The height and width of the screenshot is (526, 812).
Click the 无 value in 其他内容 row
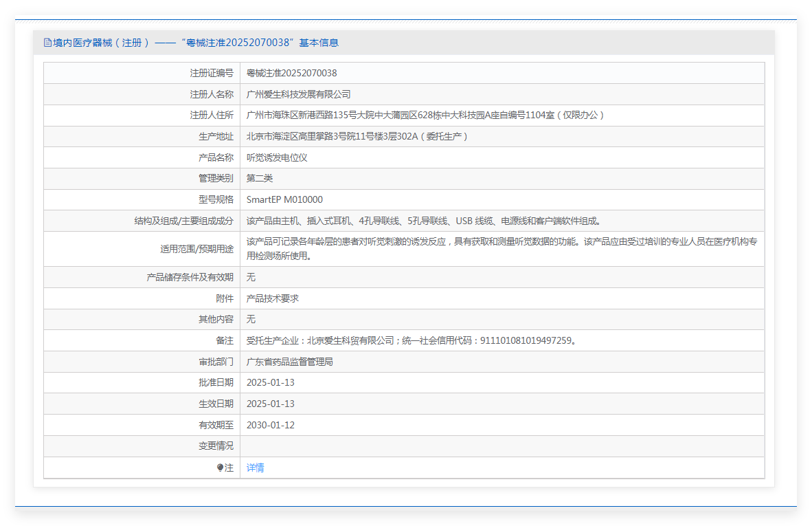point(251,319)
